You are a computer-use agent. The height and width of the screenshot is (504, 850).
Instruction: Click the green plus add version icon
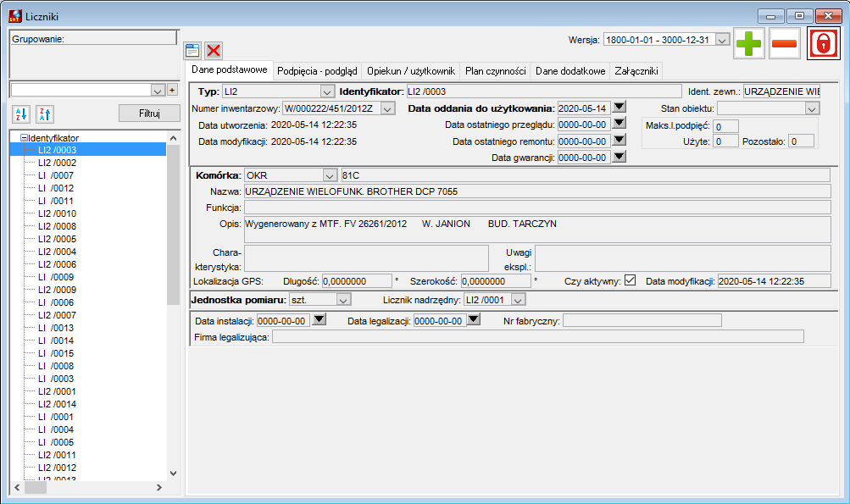tap(749, 43)
